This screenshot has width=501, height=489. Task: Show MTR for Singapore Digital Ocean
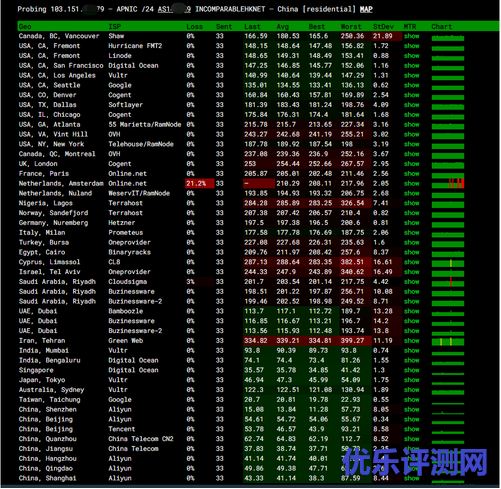[411, 370]
